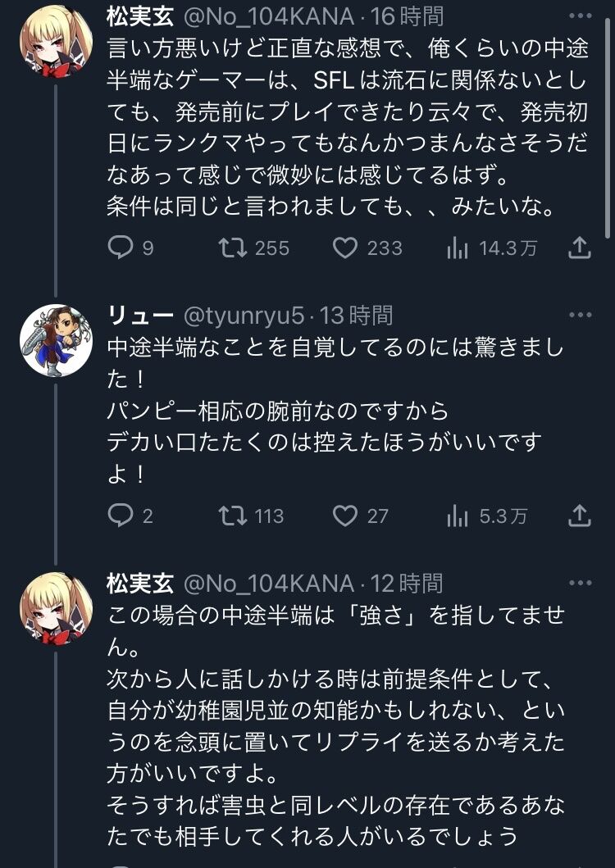The height and width of the screenshot is (868, 615).
Task: Open 松実玄's avatar on first tweet
Action: point(56,39)
